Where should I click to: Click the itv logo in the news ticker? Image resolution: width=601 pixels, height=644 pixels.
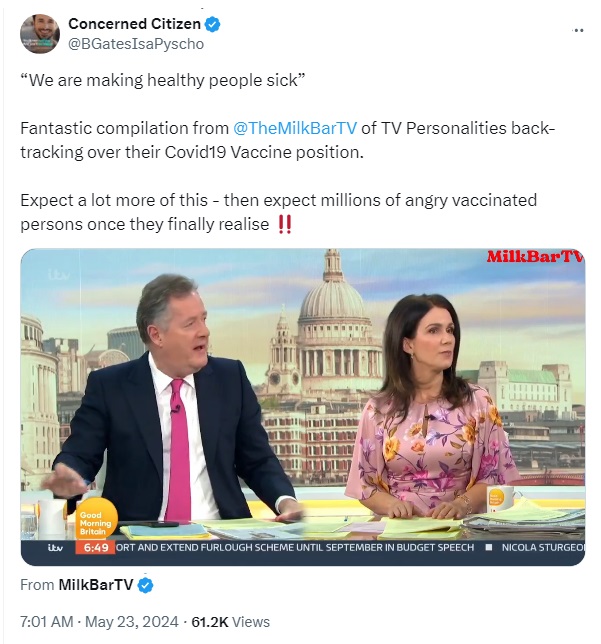click(55, 547)
